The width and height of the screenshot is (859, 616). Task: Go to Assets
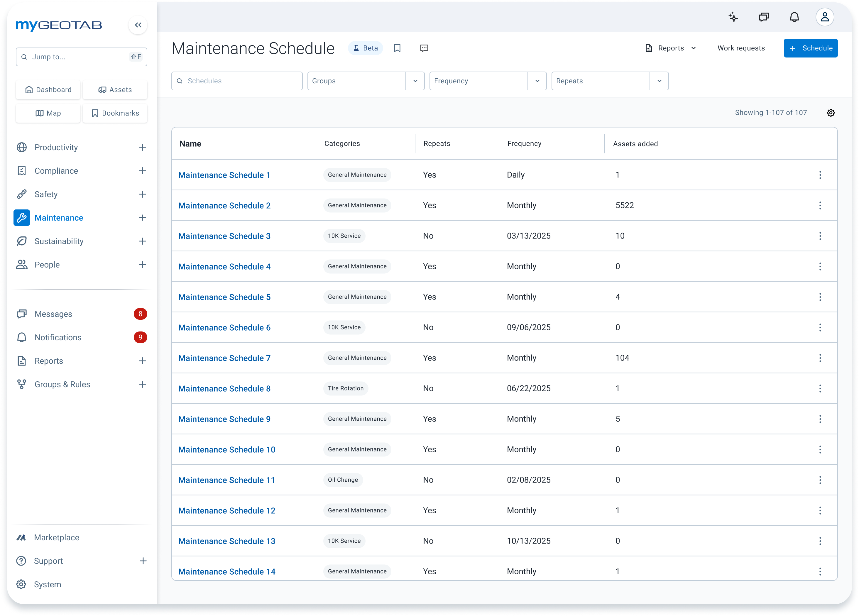[x=115, y=90]
